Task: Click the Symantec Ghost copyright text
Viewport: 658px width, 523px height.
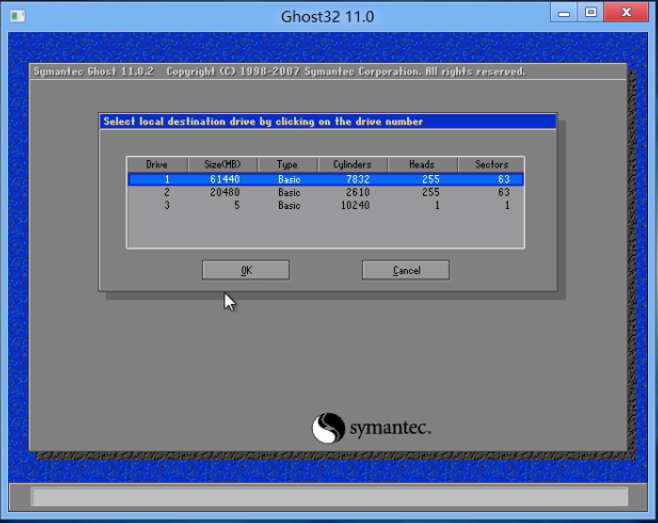Action: point(279,72)
